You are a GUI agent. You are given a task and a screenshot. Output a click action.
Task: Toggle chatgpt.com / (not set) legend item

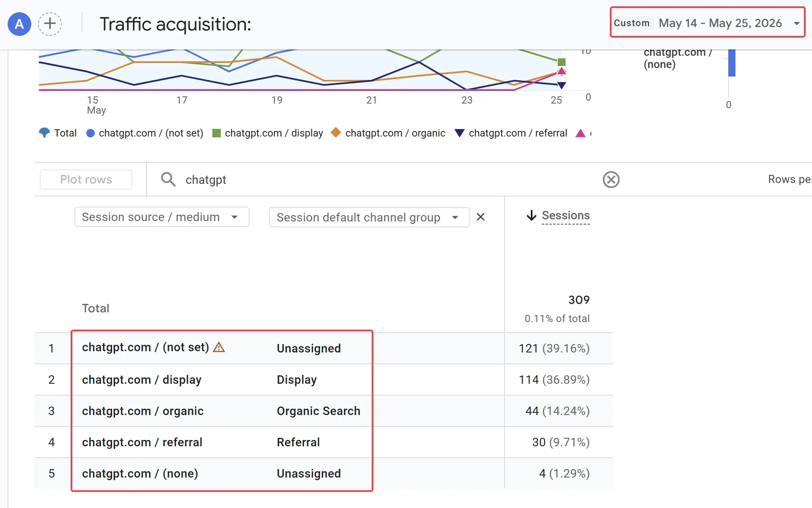click(145, 133)
